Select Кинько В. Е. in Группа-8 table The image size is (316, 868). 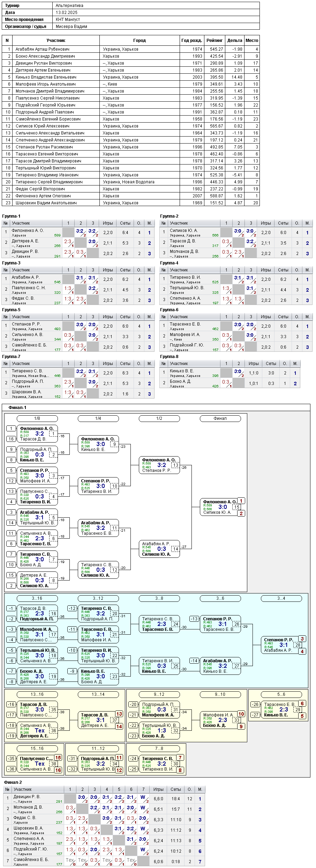click(182, 371)
